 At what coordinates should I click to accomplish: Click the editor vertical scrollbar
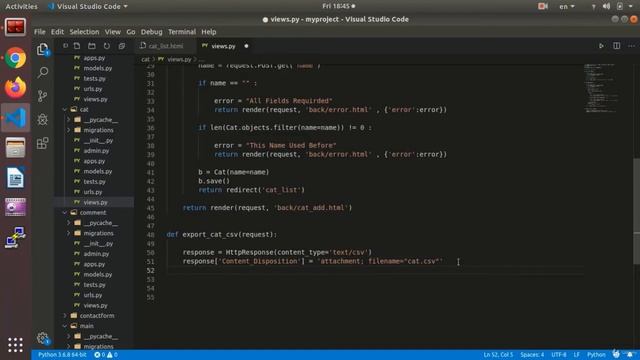click(636, 210)
